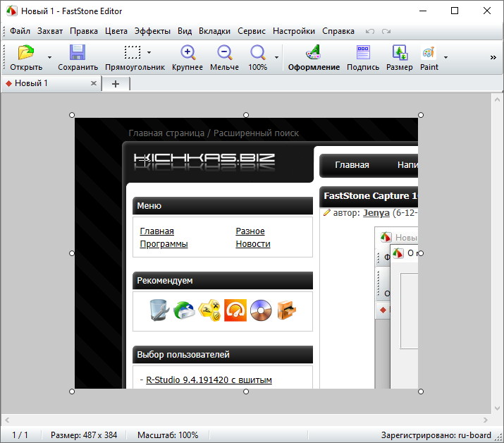The image size is (504, 443).
Task: Click the 1 / 1 page indicator
Action: [x=20, y=435]
